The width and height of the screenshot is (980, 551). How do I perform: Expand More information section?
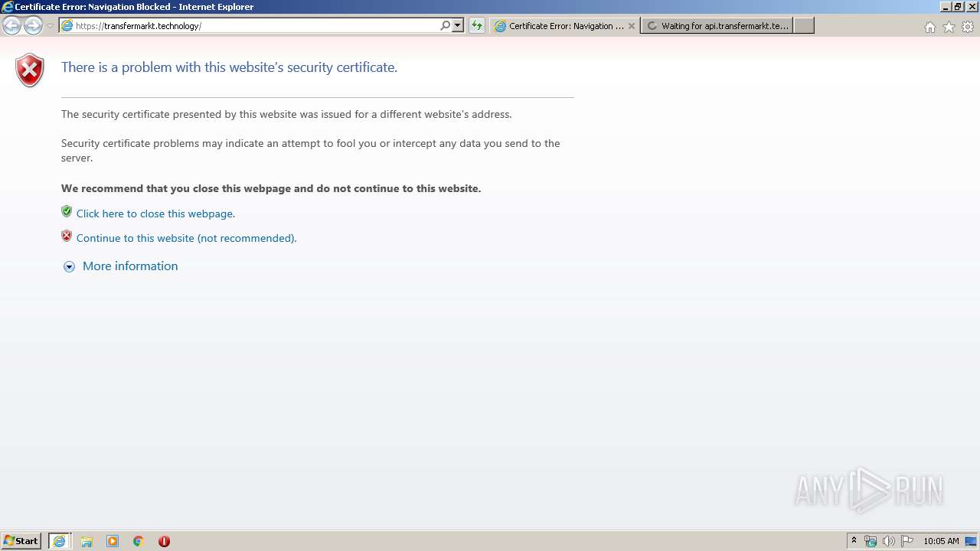pyautogui.click(x=130, y=266)
